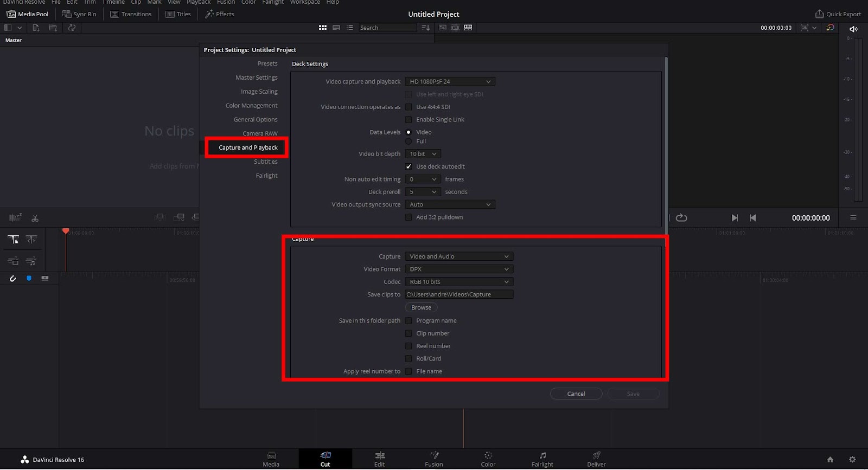Select Video data levels radio button
The height and width of the screenshot is (470, 868).
[x=409, y=132]
